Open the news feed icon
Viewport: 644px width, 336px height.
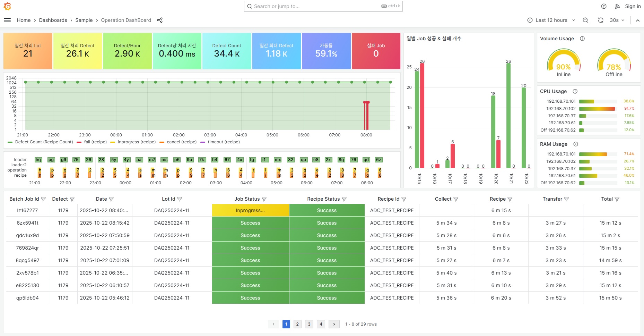click(x=617, y=6)
